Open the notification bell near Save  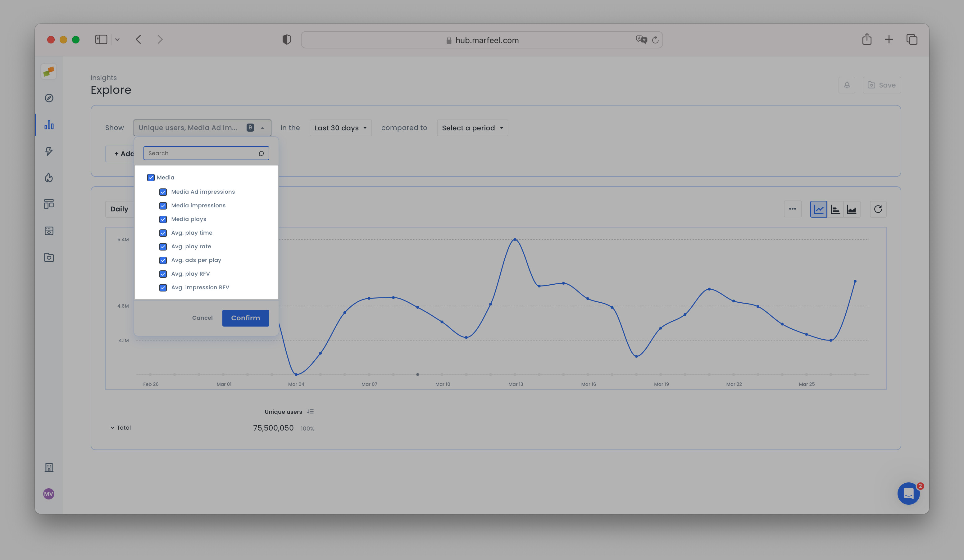(847, 85)
